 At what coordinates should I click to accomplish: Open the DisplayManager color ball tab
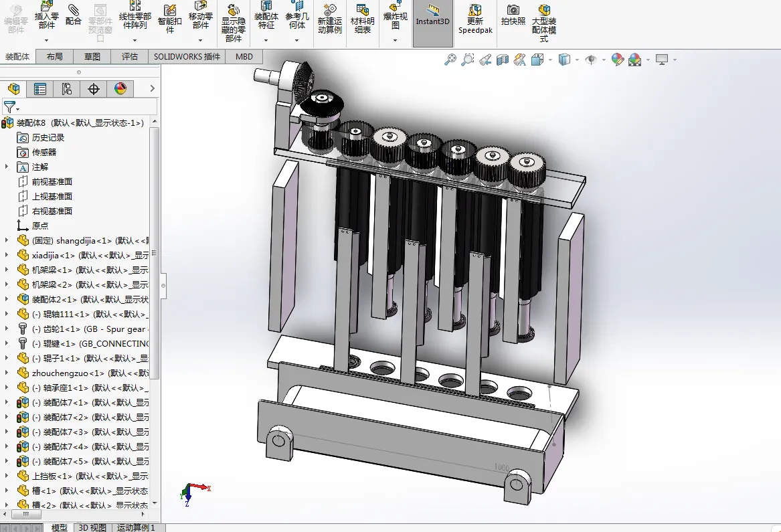tap(120, 88)
